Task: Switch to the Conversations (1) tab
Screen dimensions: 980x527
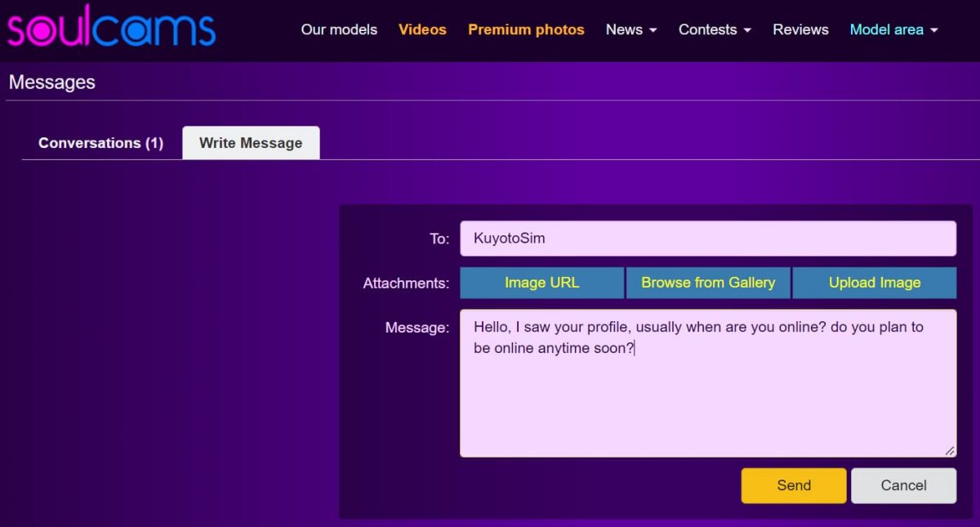Action: coord(100,143)
